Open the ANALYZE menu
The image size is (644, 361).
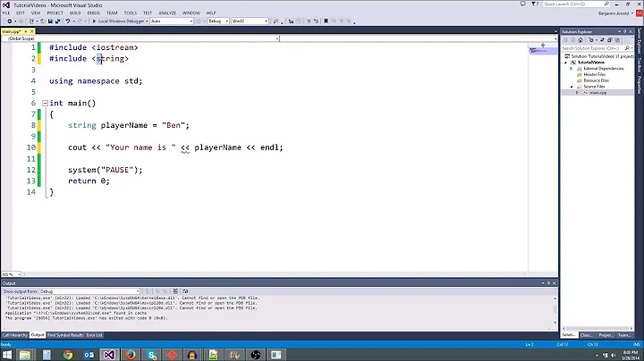click(x=167, y=13)
